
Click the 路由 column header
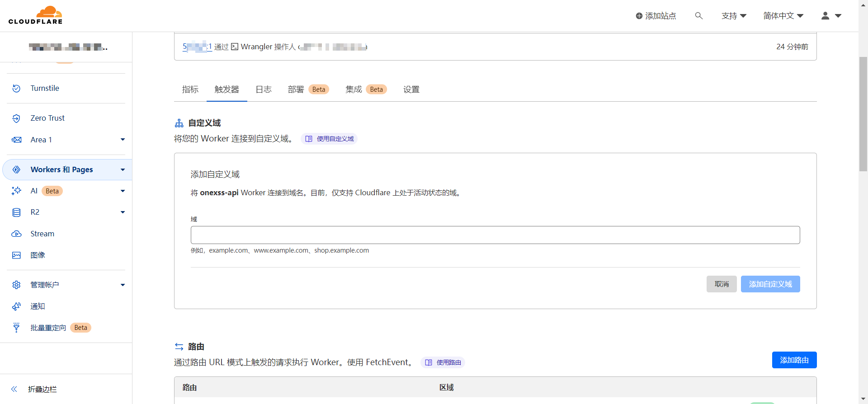pyautogui.click(x=189, y=388)
